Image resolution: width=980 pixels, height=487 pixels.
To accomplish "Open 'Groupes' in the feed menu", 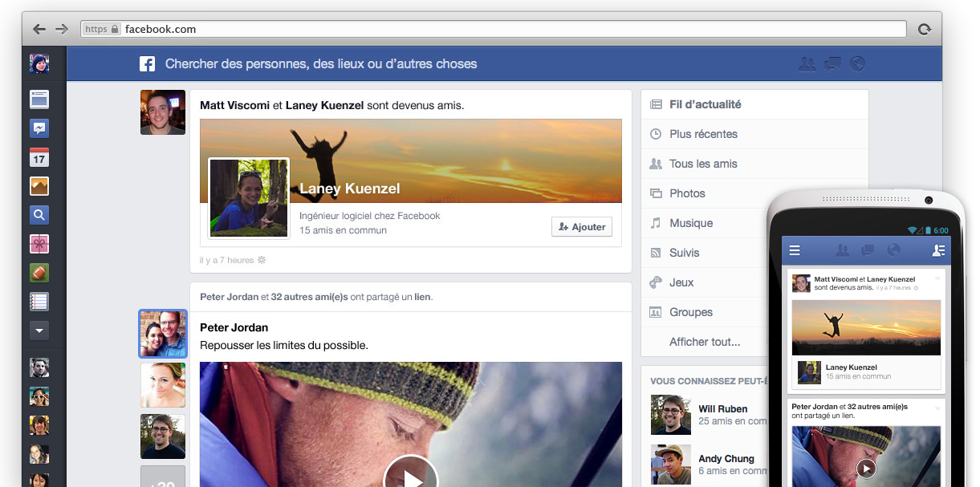I will coord(691,312).
